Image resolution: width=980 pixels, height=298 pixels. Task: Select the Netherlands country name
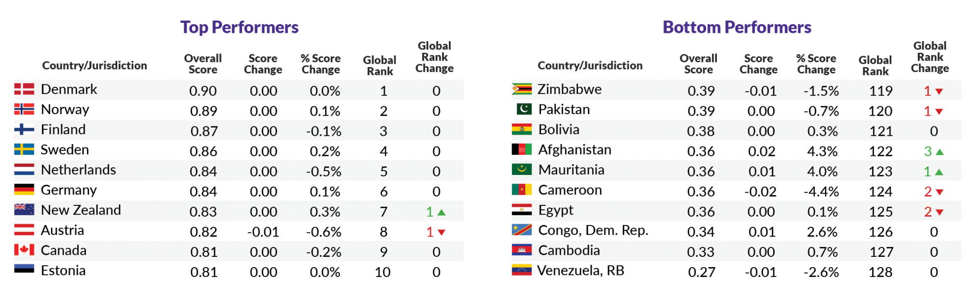click(78, 170)
